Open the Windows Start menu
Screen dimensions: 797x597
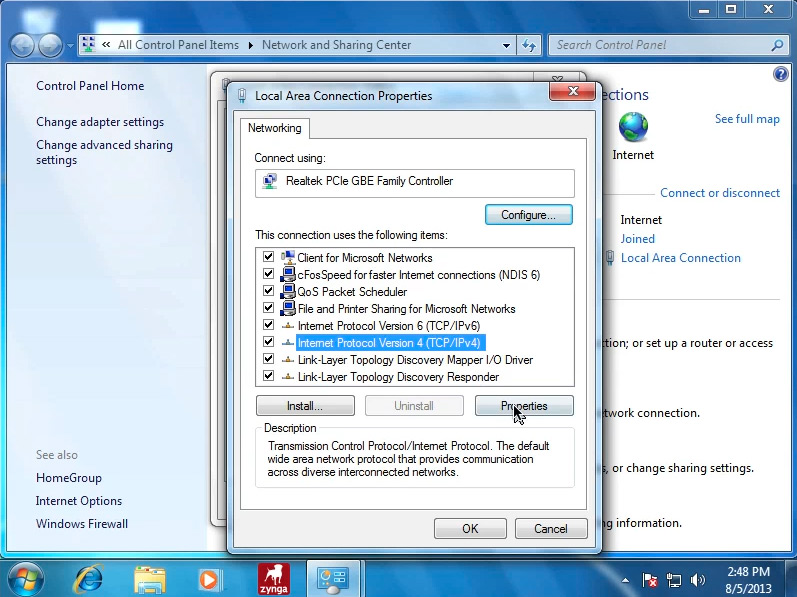[24, 579]
